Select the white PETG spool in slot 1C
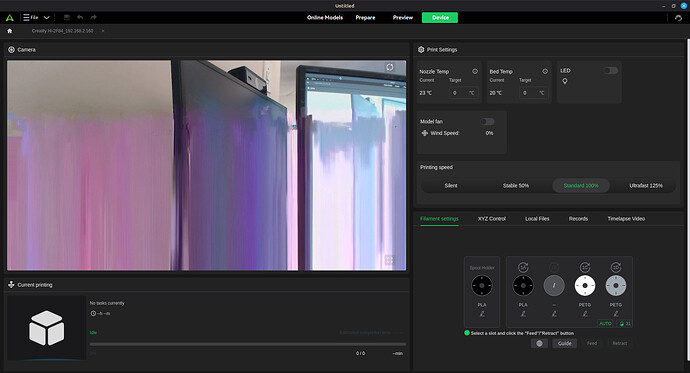This screenshot has width=690, height=373. 585,285
